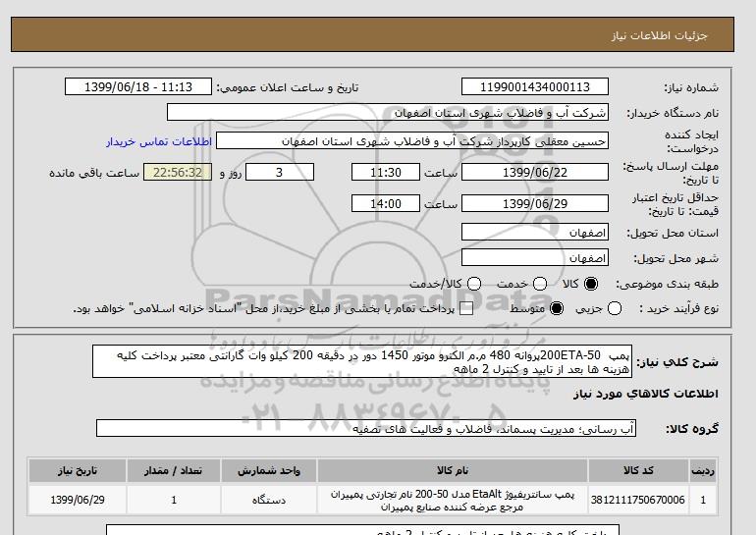Select the کالا/خدمت radio button
Viewport: 756px width, 535px height.
point(474,284)
